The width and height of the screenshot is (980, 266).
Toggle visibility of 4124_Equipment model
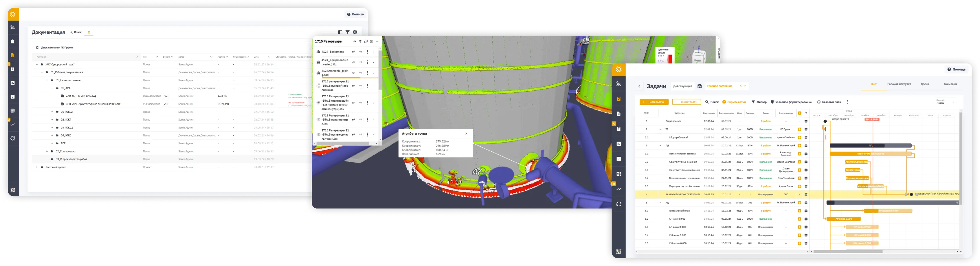(353, 52)
